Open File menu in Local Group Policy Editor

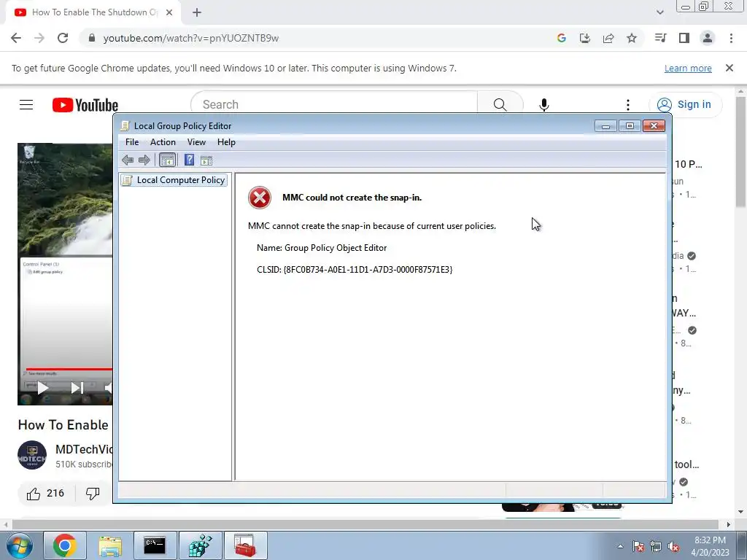pyautogui.click(x=132, y=142)
